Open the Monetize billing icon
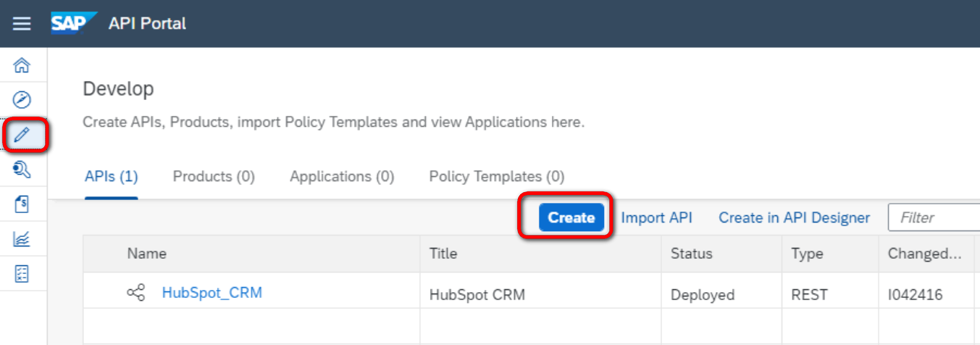The width and height of the screenshot is (980, 345). (22, 204)
